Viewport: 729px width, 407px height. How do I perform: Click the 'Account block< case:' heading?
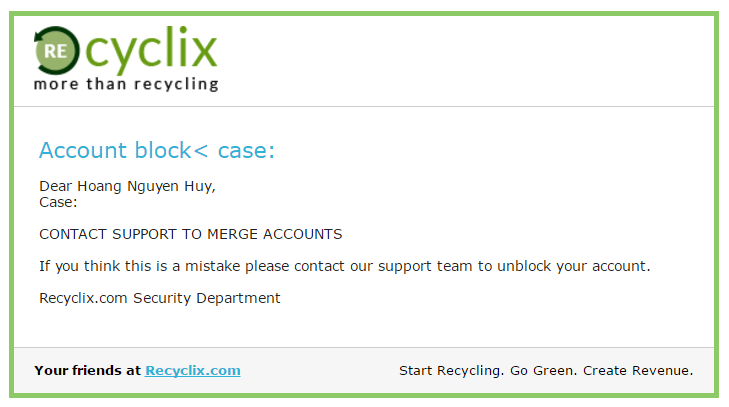pyautogui.click(x=156, y=150)
